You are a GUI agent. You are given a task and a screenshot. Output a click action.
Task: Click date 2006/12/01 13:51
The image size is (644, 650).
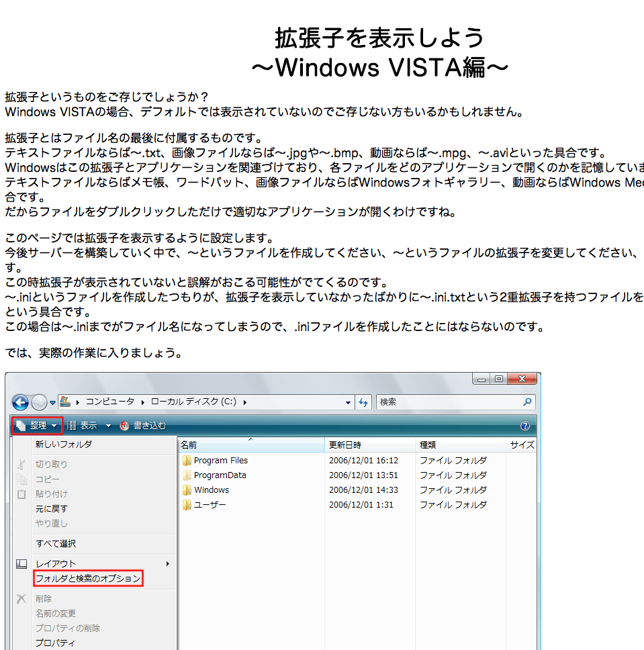364,475
